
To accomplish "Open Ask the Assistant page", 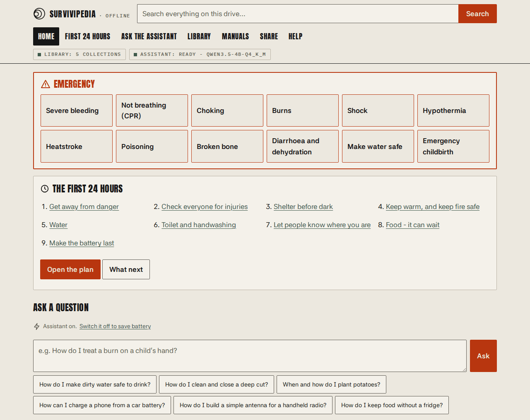I will pos(149,36).
